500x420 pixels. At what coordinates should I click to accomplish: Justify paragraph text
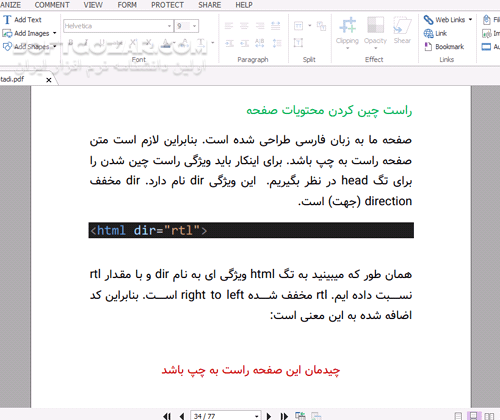[x=276, y=26]
